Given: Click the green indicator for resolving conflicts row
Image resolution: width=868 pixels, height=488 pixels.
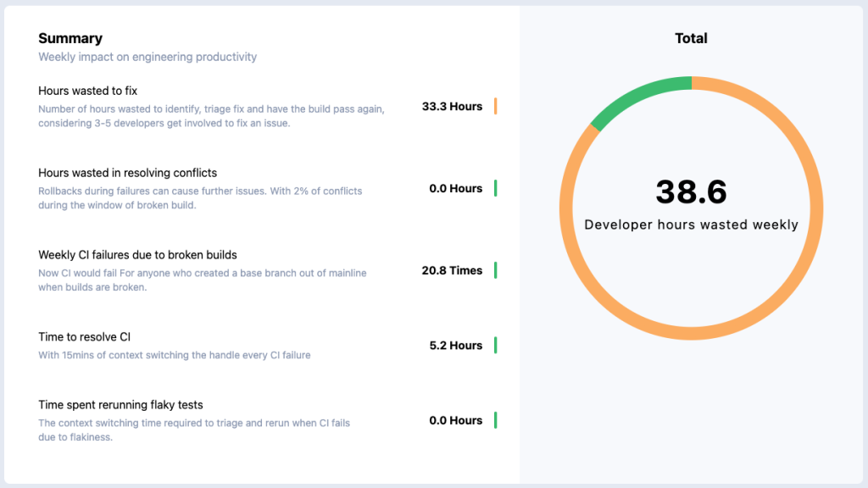Looking at the screenshot, I should pos(495,188).
